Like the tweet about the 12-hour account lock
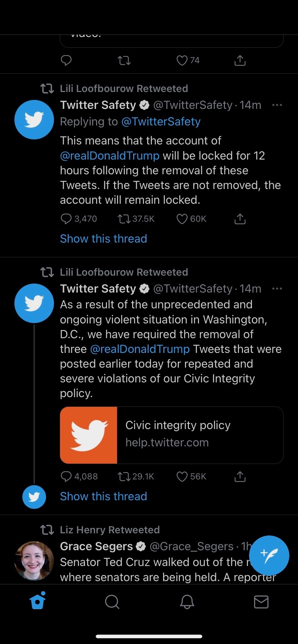 click(182, 219)
